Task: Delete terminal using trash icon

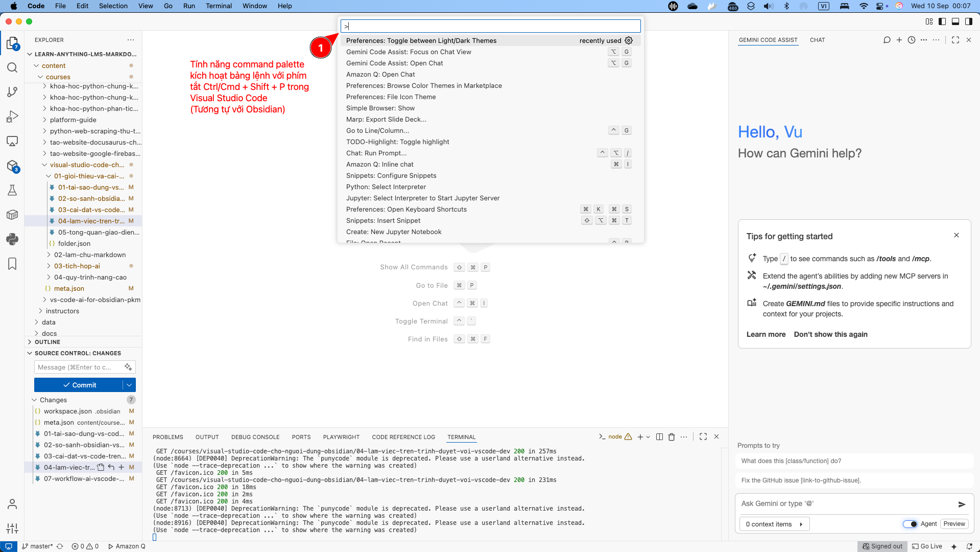Action: (672, 437)
